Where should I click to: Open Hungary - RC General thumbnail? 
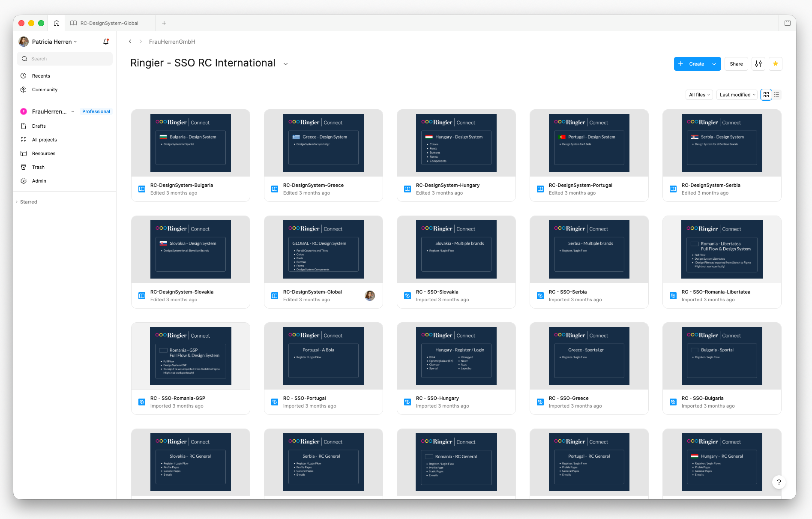pyautogui.click(x=722, y=462)
